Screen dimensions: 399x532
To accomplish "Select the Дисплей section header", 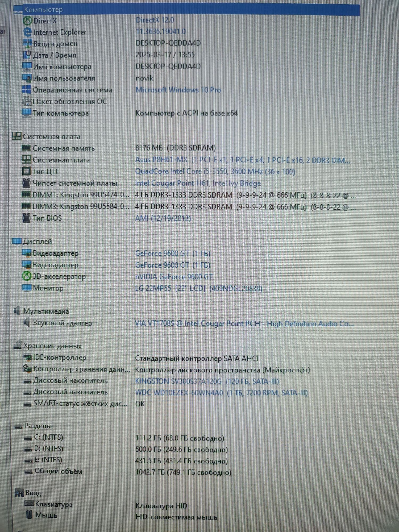I will [x=37, y=242].
